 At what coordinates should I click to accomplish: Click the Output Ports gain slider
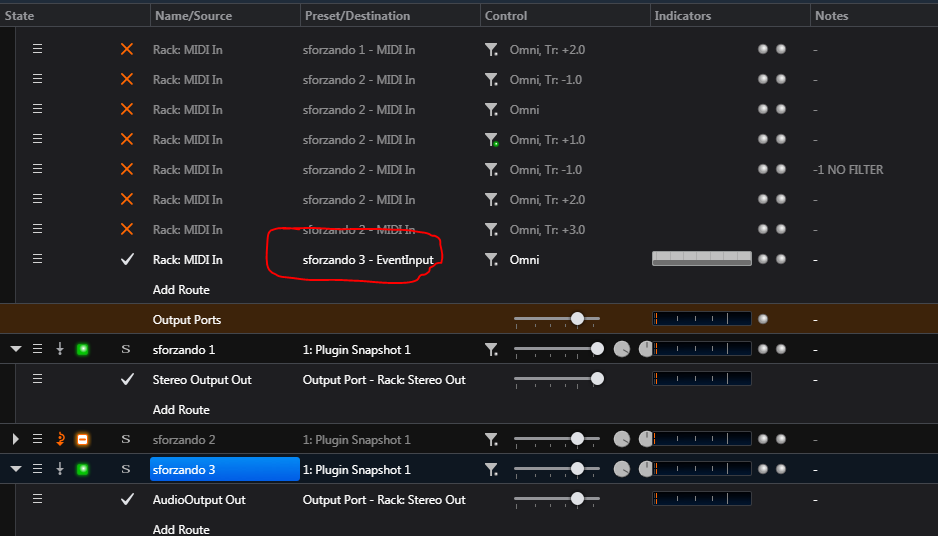pos(557,319)
